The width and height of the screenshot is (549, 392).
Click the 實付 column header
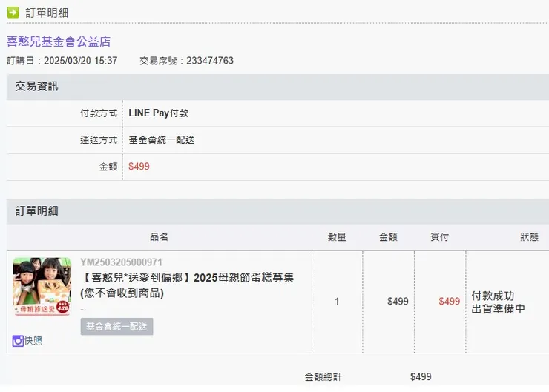point(439,237)
